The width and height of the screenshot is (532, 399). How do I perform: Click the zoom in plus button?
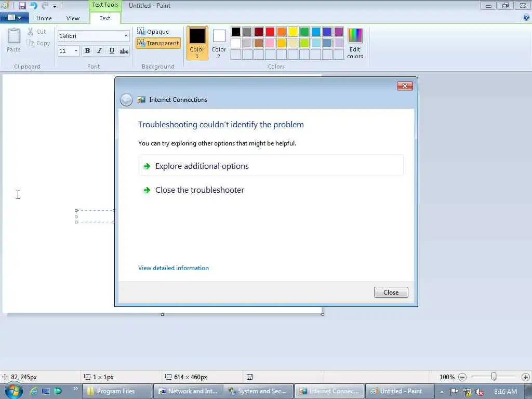(x=526, y=377)
